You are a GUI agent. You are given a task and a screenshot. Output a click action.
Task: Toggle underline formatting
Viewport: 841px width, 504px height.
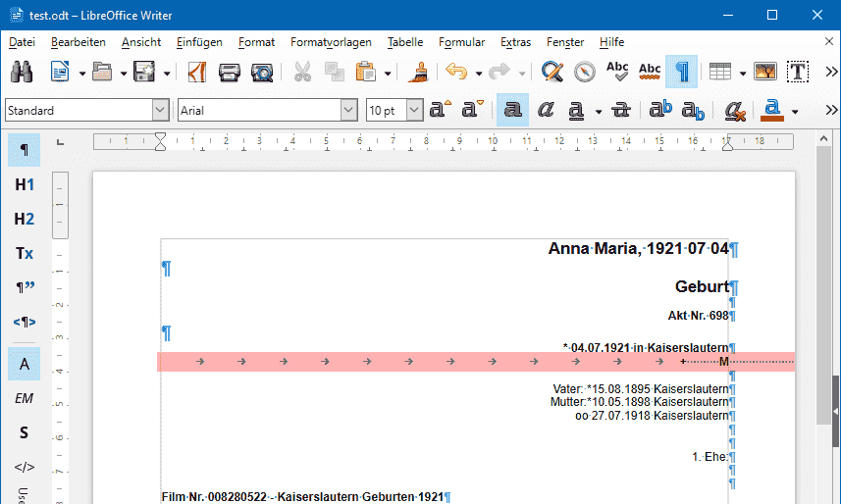[x=576, y=110]
